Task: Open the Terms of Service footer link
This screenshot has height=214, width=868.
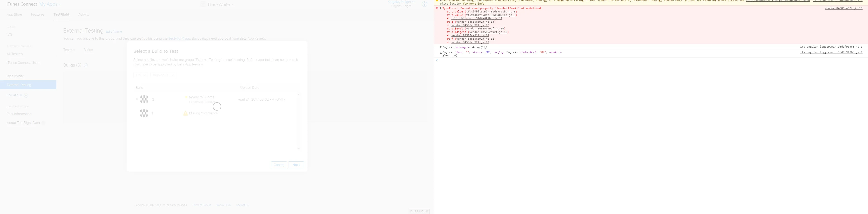Action: coord(201,205)
